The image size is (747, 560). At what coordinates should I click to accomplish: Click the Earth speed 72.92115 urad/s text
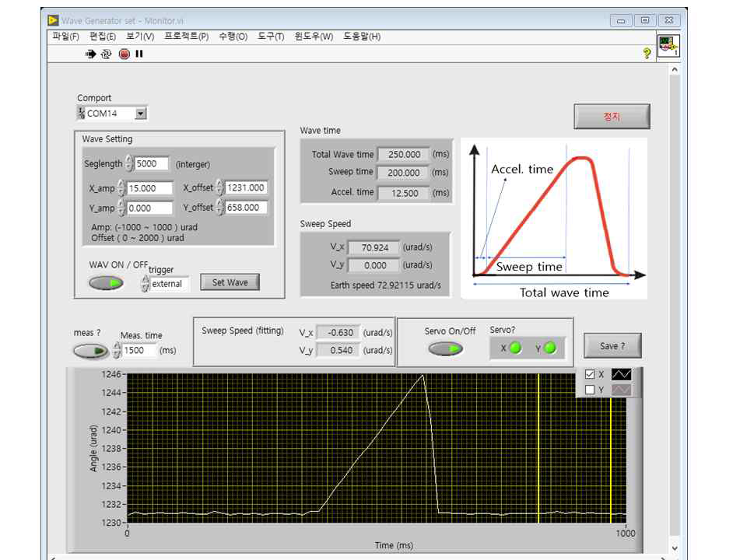click(385, 285)
